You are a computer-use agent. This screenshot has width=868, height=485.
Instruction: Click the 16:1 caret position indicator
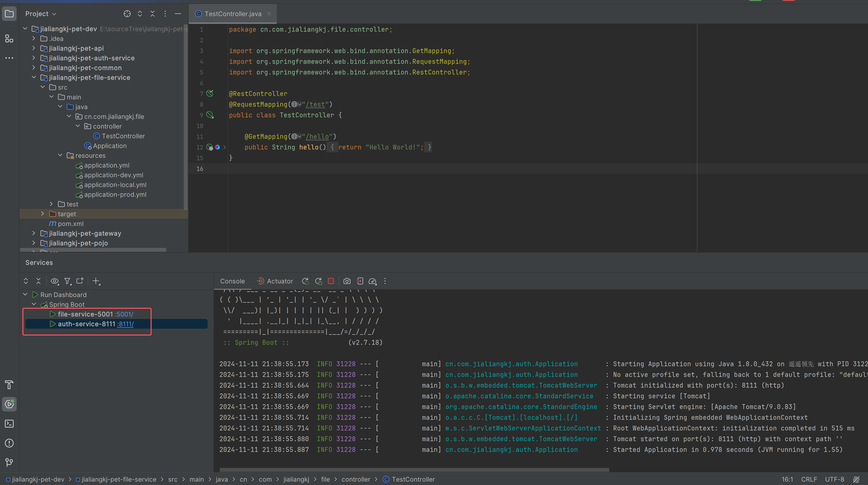[x=787, y=479]
